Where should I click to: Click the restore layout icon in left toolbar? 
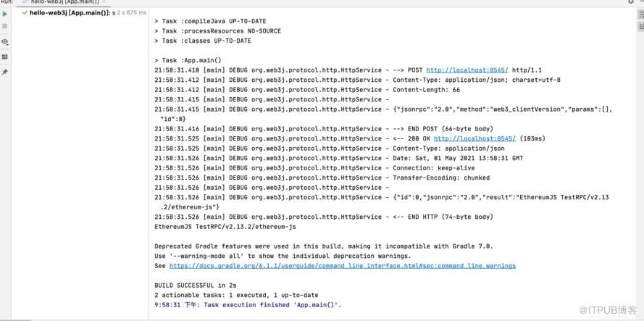[x=5, y=57]
